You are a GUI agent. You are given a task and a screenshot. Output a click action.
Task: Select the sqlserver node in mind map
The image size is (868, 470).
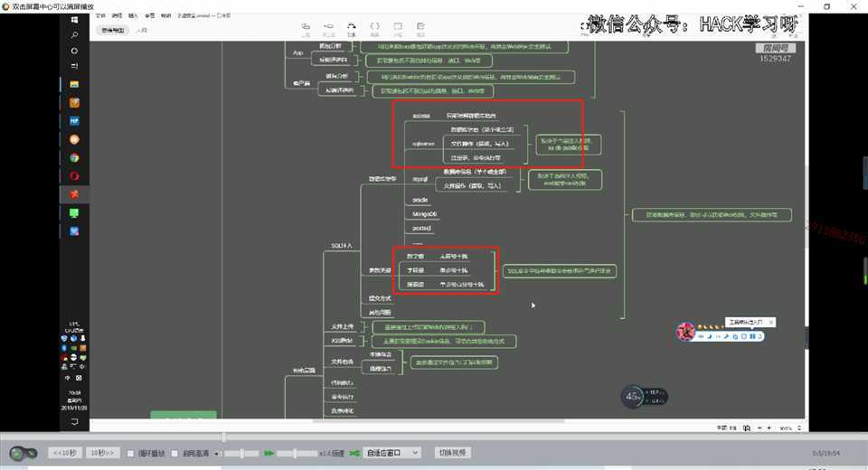(423, 144)
